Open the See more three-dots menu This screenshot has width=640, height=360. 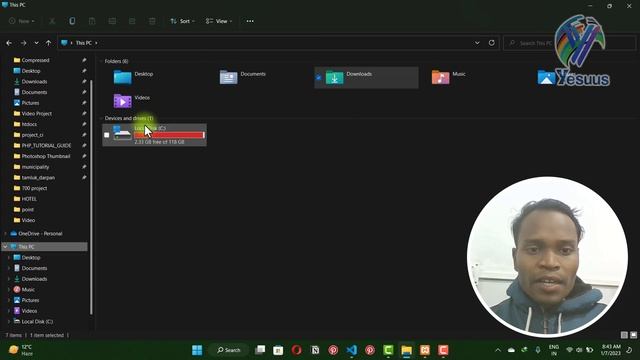250,21
